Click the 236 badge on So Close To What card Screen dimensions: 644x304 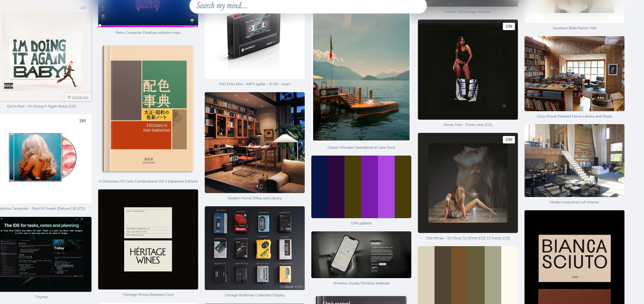[508, 140]
